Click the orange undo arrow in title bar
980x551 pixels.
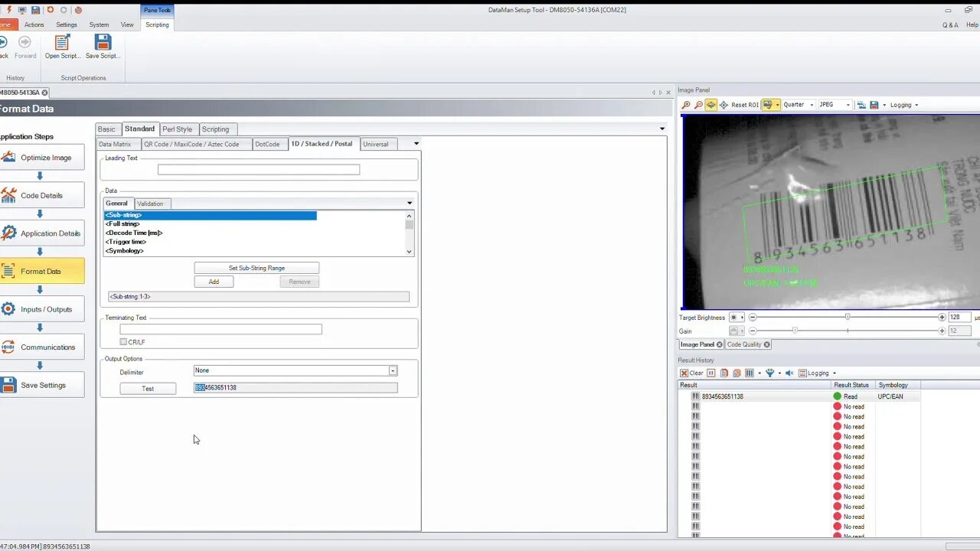click(x=51, y=10)
